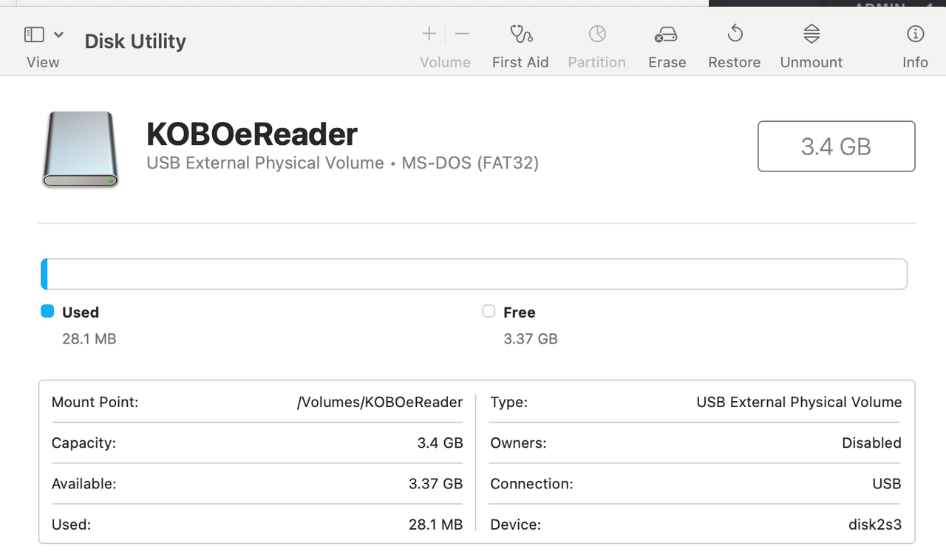Viewport: 946px width, 560px height.
Task: Click the blue Used legend swatch
Action: coord(47,311)
